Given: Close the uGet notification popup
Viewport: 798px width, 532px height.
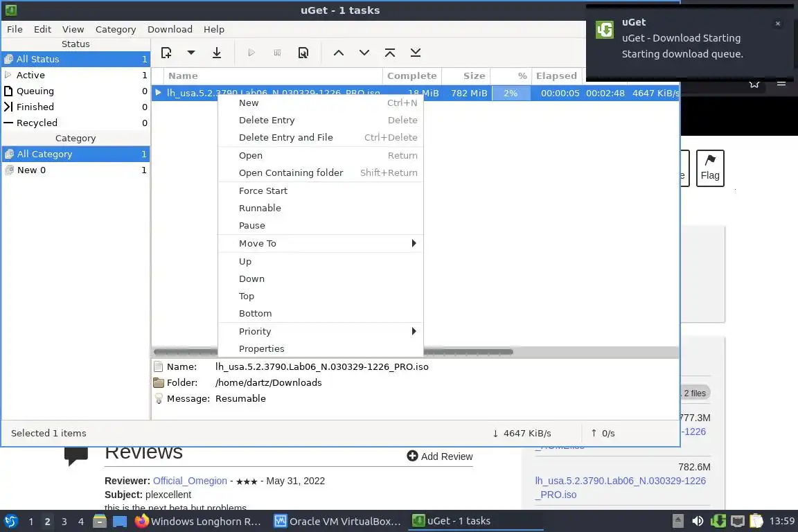Looking at the screenshot, I should tap(778, 24).
